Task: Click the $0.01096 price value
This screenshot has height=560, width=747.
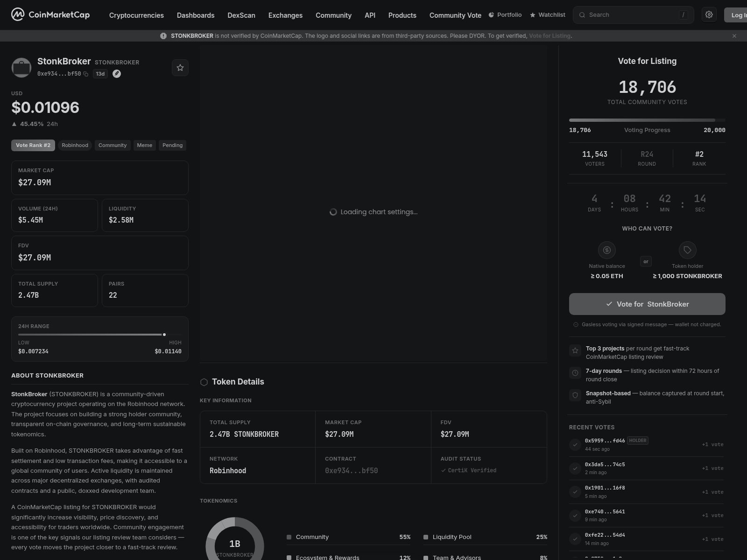Action: coord(45,107)
